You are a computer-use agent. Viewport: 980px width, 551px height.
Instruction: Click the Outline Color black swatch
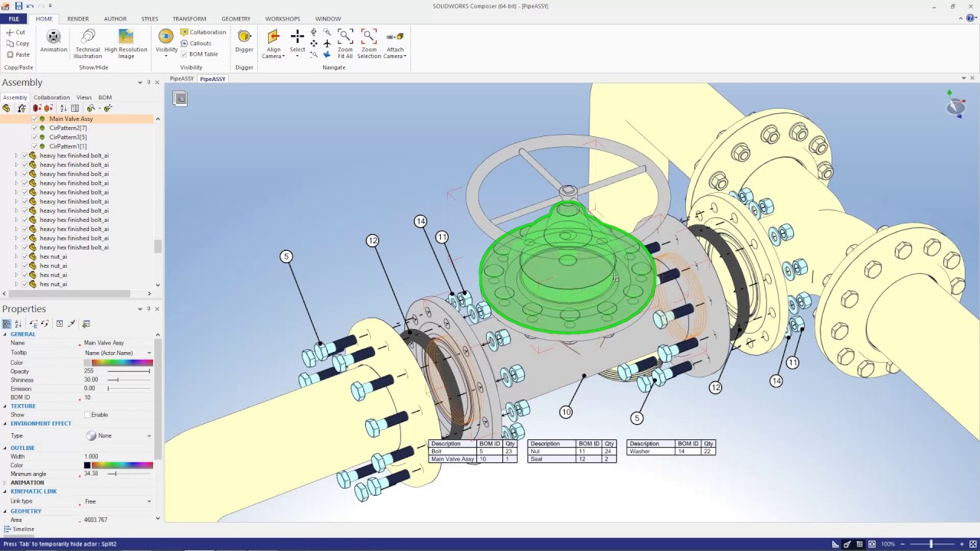tap(87, 465)
